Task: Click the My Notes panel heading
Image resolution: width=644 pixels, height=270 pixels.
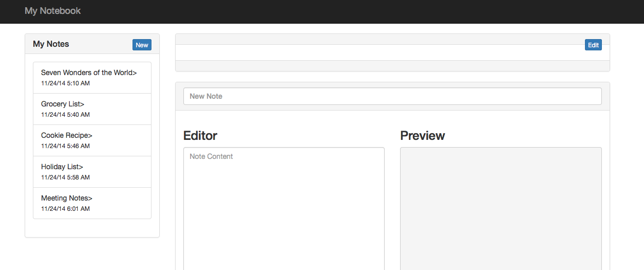Action: click(51, 44)
